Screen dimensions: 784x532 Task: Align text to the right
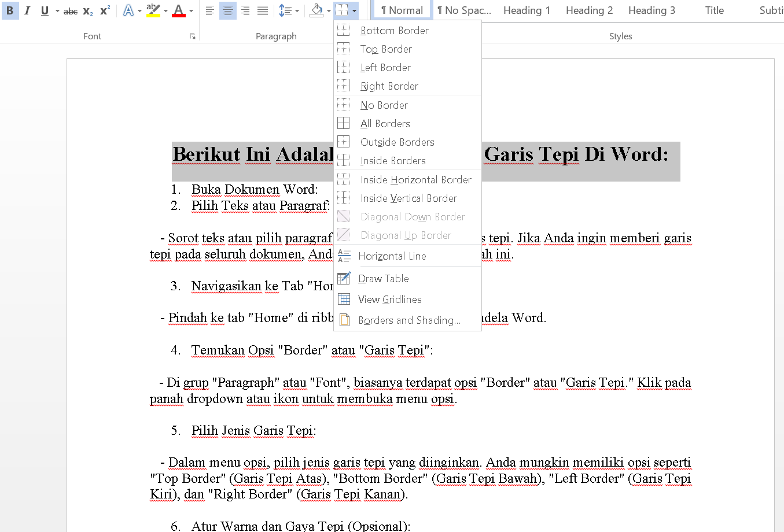(x=245, y=10)
